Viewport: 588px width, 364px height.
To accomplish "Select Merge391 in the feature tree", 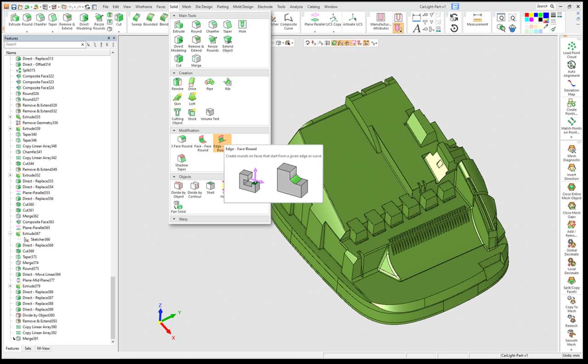I will click(30, 339).
